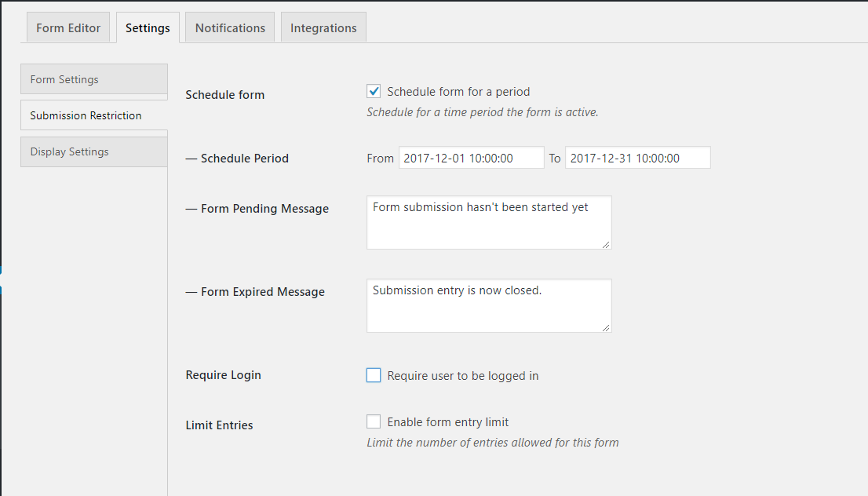Open the Form Editor tab

coord(68,27)
